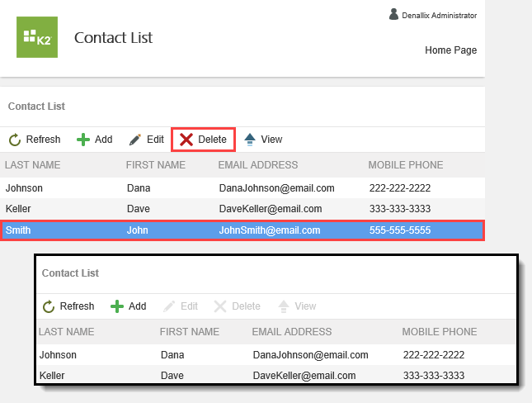
Task: Click JohnSmith@email.com email cell
Action: pos(270,230)
